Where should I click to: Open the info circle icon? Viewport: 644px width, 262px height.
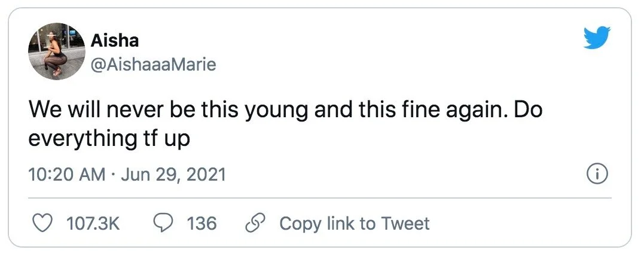point(598,175)
